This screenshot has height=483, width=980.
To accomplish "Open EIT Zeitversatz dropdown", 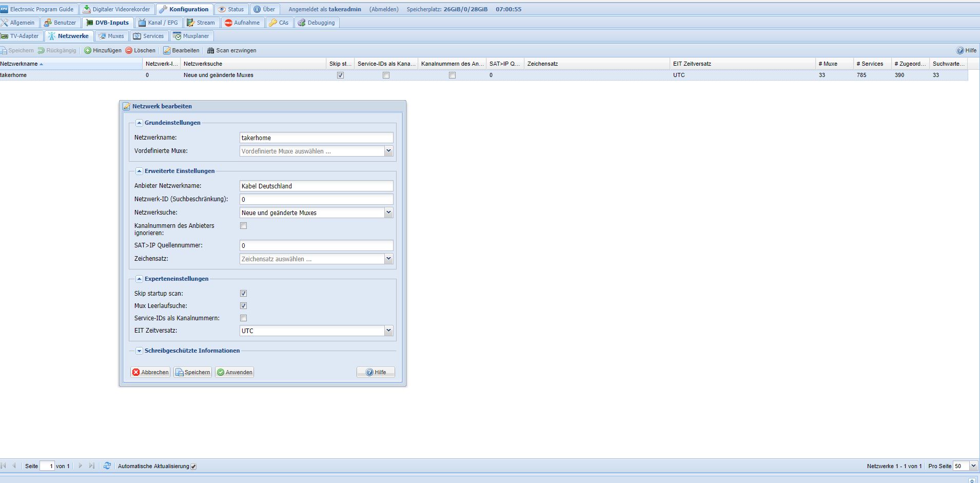I will 388,331.
